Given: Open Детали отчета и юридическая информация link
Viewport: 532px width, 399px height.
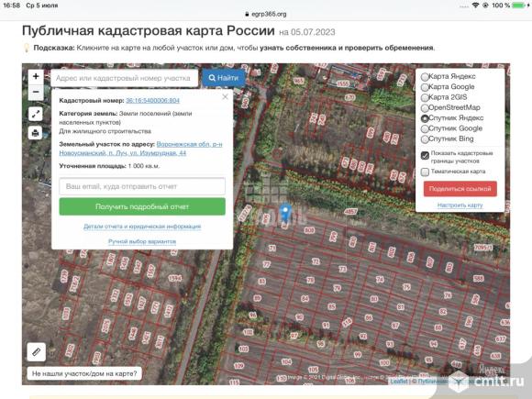Looking at the screenshot, I should click(x=142, y=227).
